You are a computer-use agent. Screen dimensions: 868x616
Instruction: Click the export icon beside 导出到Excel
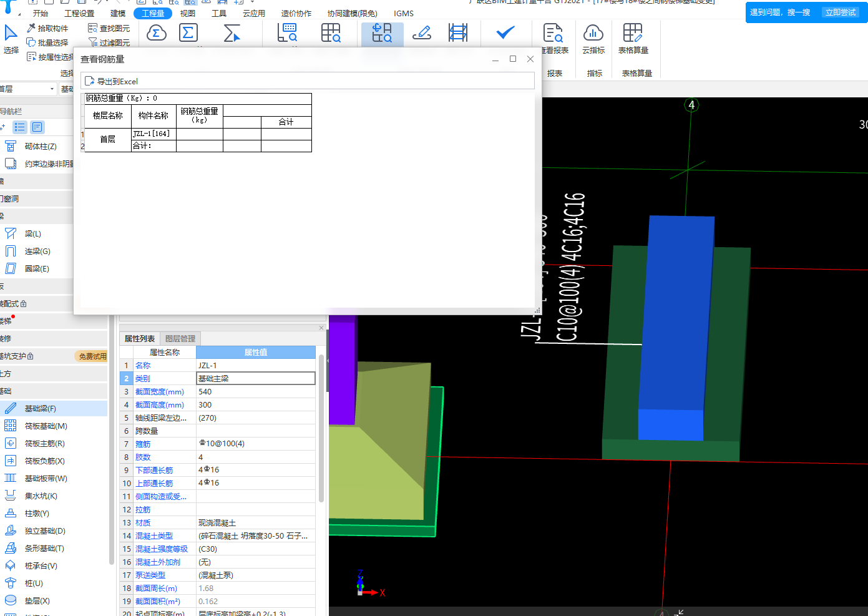click(x=90, y=81)
